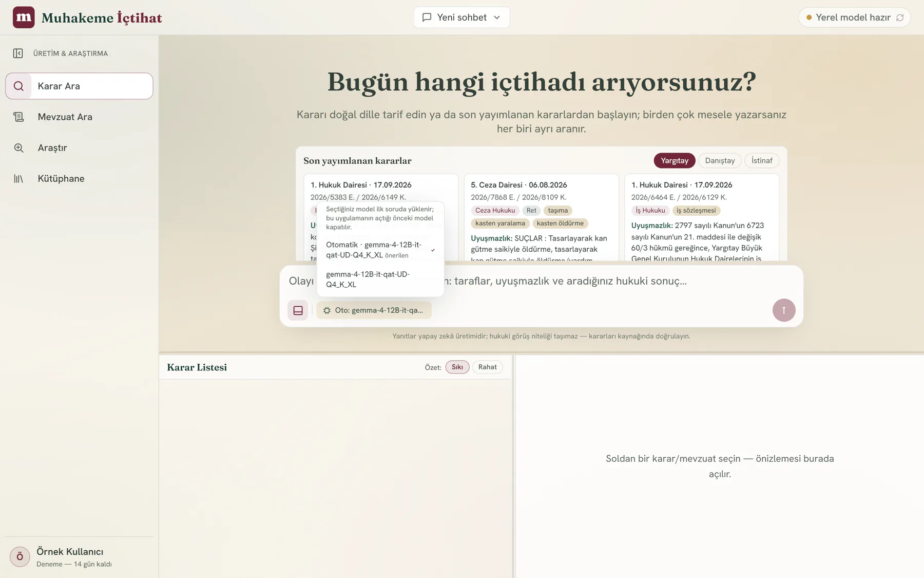Click the Mevzuat Ara scroll icon
This screenshot has width=924, height=578.
point(18,117)
